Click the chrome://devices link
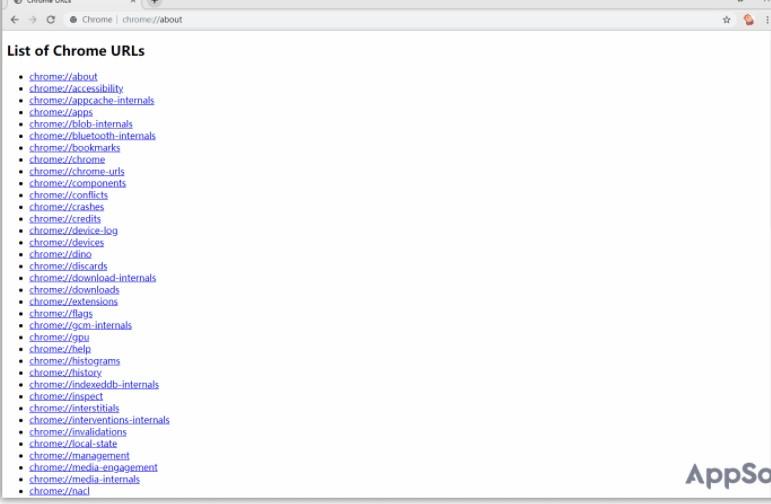Image resolution: width=771 pixels, height=504 pixels. point(66,242)
